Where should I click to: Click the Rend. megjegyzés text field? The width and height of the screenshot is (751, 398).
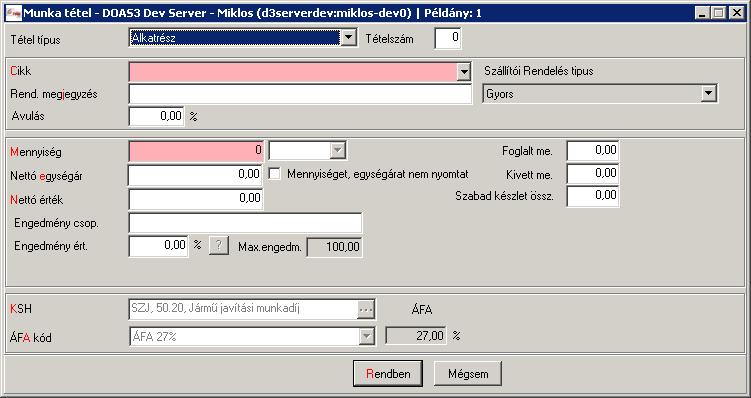pyautogui.click(x=300, y=94)
